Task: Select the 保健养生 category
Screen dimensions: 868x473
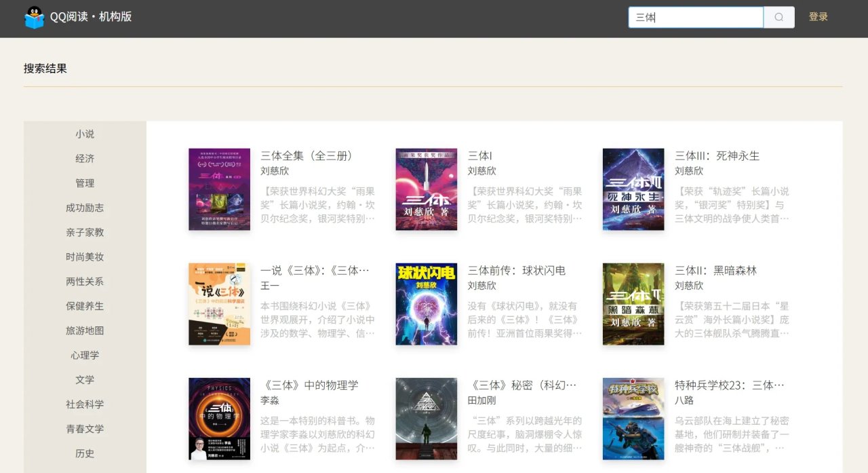Action: tap(85, 306)
